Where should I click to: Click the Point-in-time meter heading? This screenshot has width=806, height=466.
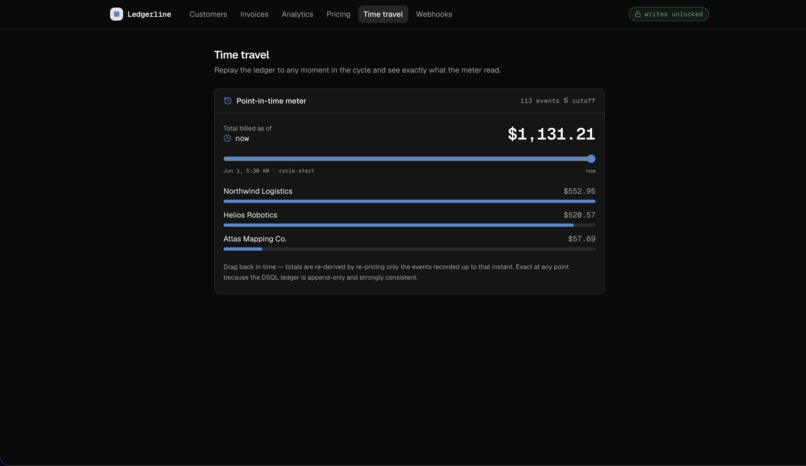[x=271, y=101]
